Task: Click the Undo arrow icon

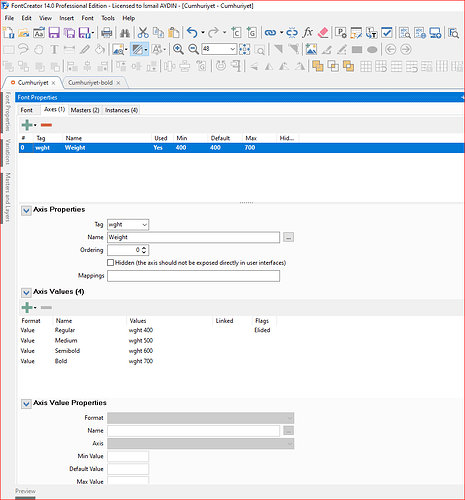Action: click(192, 33)
